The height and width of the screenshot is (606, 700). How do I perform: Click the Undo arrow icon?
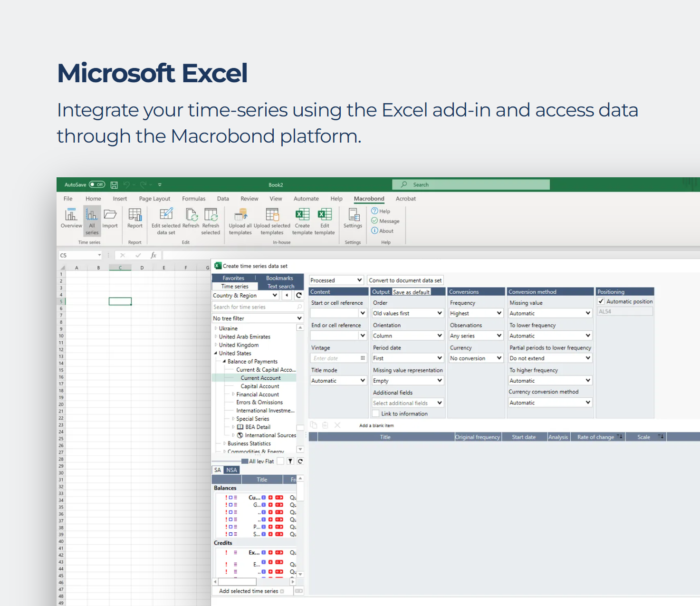[x=126, y=185]
